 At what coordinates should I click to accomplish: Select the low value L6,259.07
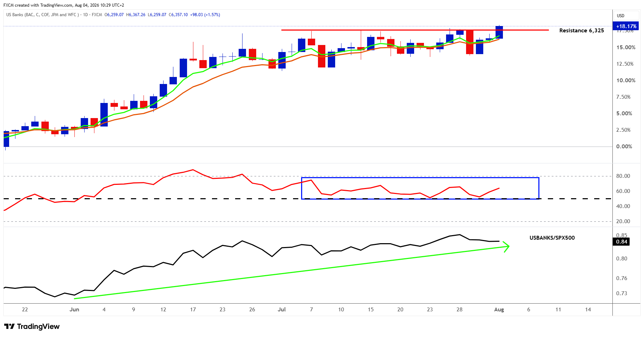(x=157, y=15)
